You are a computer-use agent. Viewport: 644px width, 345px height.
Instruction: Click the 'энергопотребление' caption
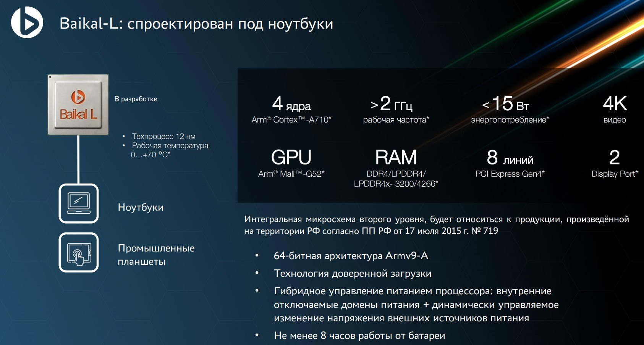coord(510,120)
